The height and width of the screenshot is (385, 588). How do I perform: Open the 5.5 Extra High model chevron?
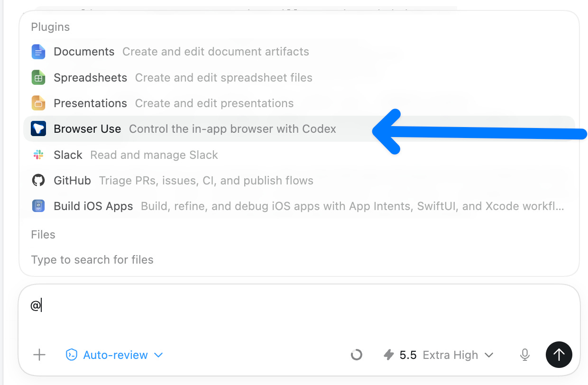coord(489,355)
